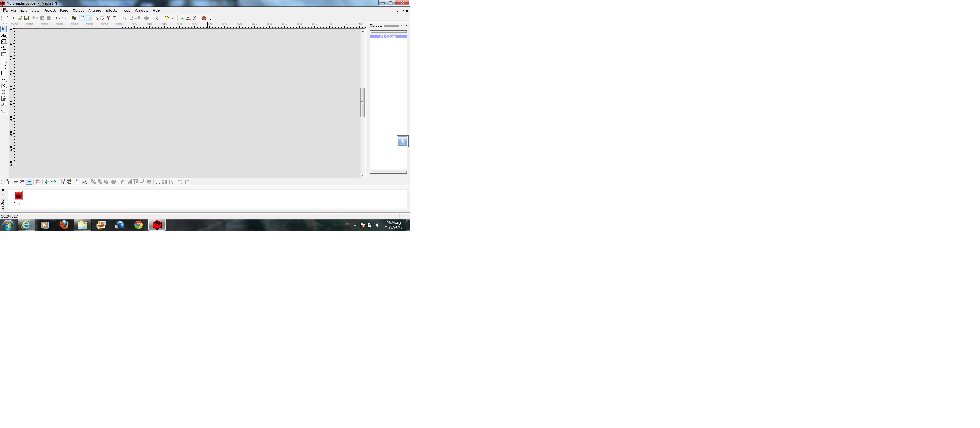The image size is (980, 428).
Task: Expand the Pages panel side arrow
Action: (x=3, y=194)
